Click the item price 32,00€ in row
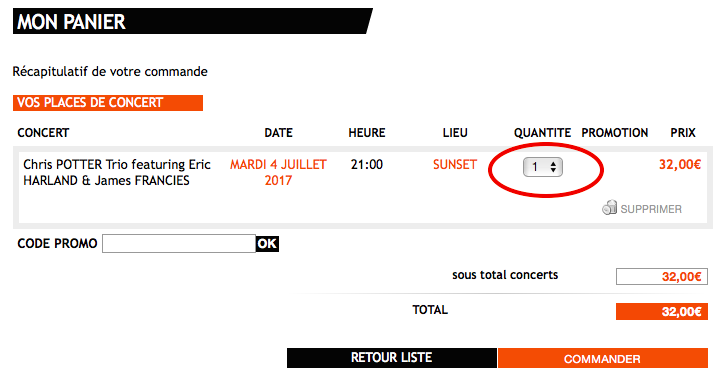 tap(680, 164)
